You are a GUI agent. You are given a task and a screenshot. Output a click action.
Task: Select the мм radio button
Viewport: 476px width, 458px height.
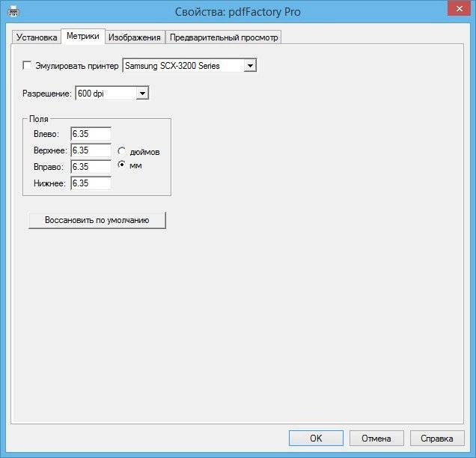121,165
